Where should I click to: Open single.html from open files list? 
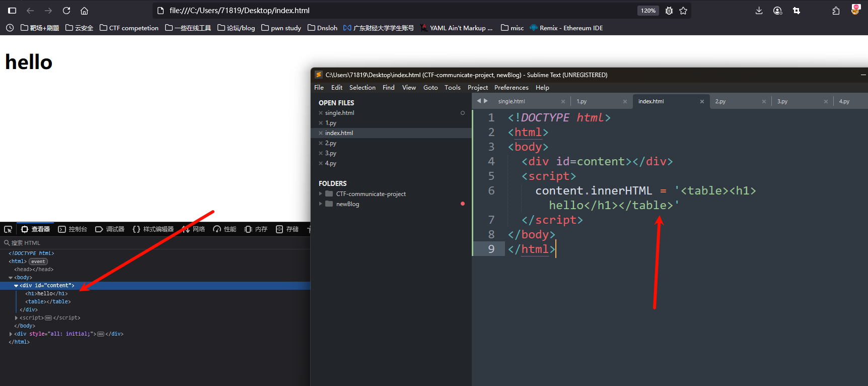click(x=340, y=113)
